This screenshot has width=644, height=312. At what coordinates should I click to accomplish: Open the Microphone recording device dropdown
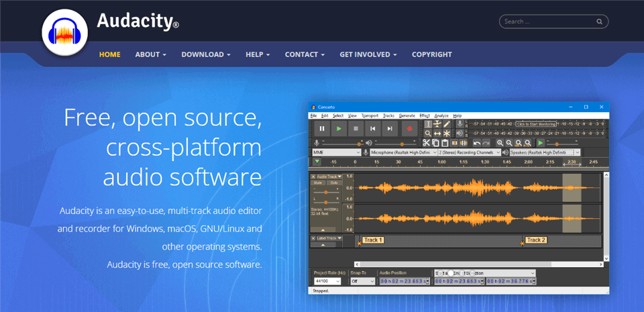404,152
